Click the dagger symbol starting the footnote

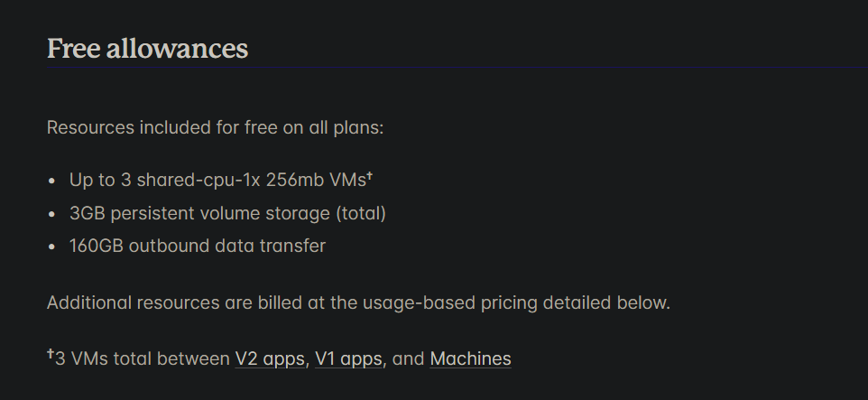[x=51, y=354]
